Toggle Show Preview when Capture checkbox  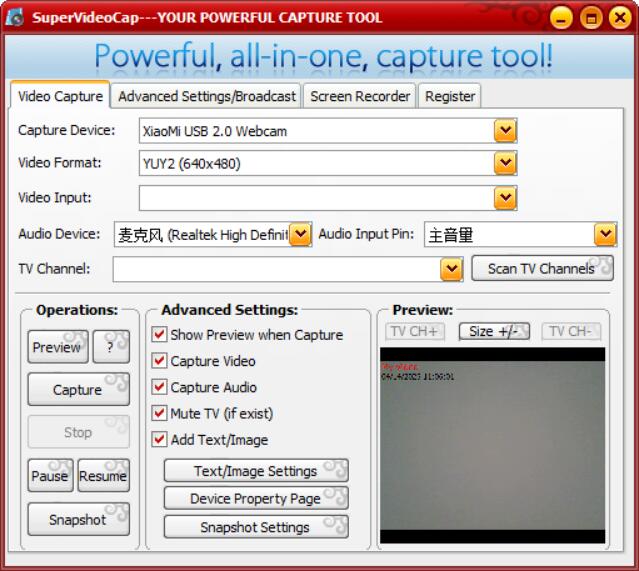click(x=159, y=335)
